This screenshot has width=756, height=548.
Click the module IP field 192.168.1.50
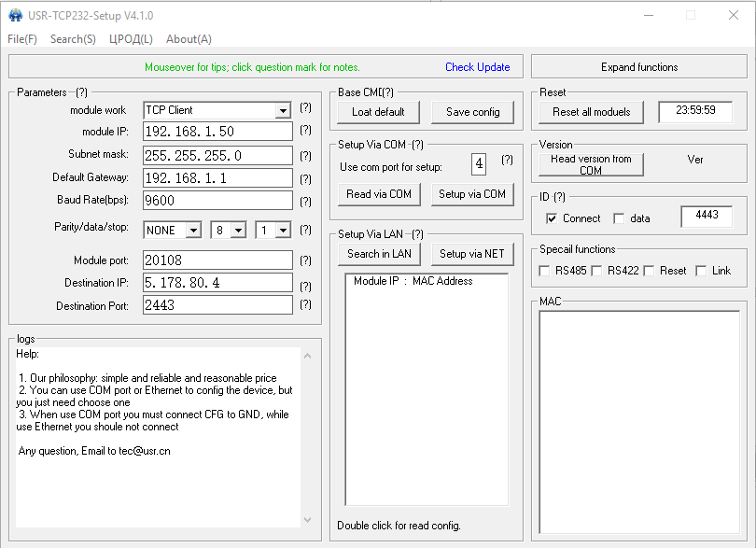pyautogui.click(x=217, y=132)
